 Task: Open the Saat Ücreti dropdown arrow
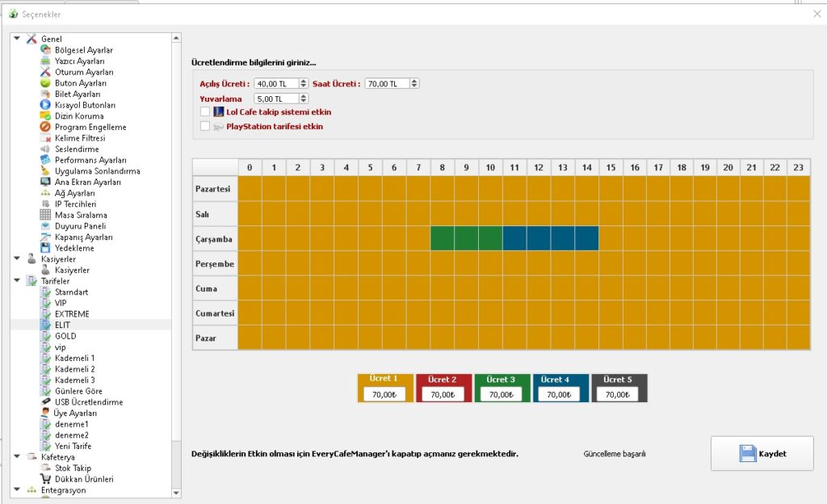414,83
